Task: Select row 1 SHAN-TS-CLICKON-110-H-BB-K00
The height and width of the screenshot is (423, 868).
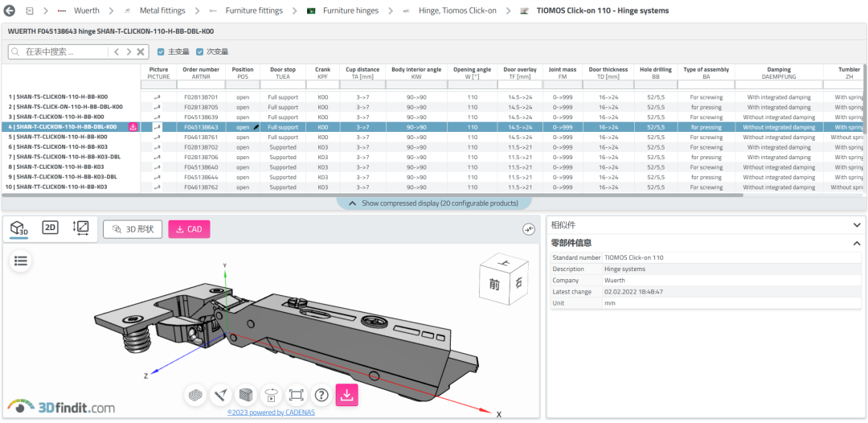Action: 62,97
